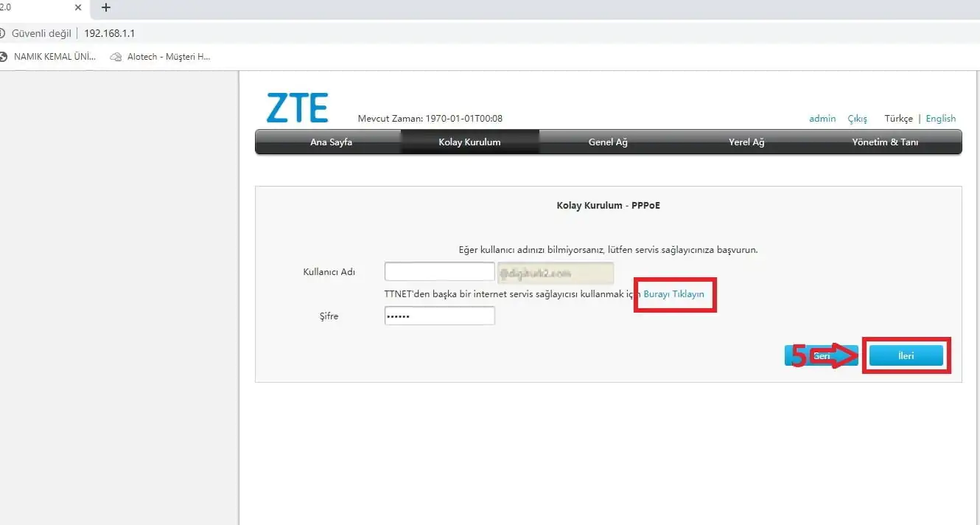Click the ZTE logo
Screen dimensions: 980x525
click(296, 107)
